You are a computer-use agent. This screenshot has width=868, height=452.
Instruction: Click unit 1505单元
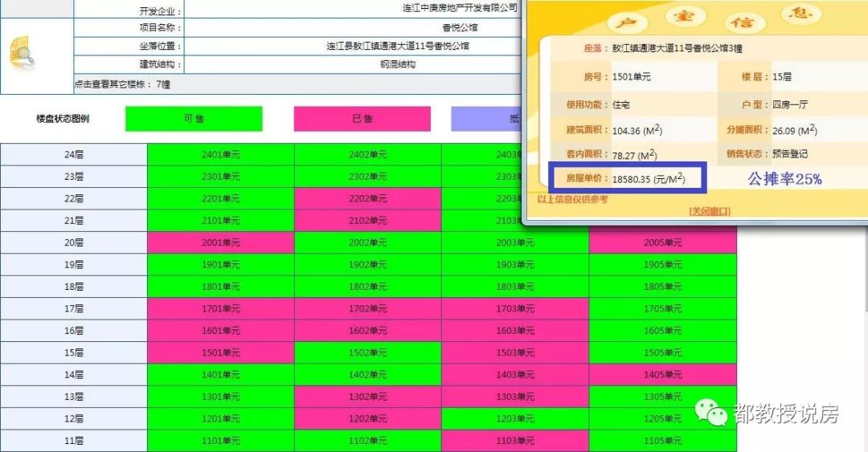(x=662, y=353)
